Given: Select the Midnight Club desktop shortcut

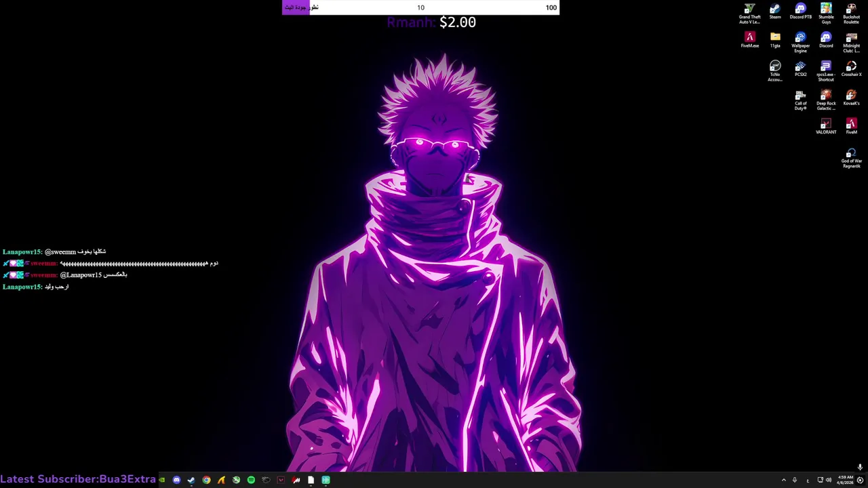Looking at the screenshot, I should pos(851,42).
